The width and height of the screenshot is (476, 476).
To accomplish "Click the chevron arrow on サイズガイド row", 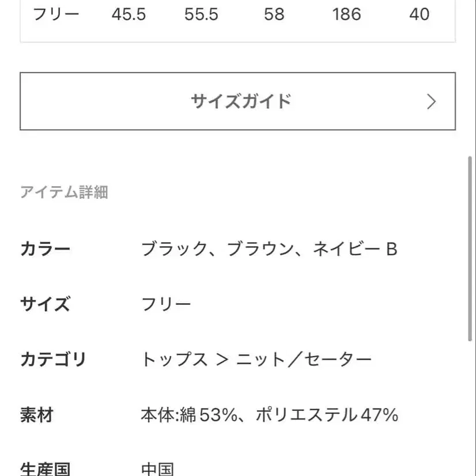I will pos(430,101).
